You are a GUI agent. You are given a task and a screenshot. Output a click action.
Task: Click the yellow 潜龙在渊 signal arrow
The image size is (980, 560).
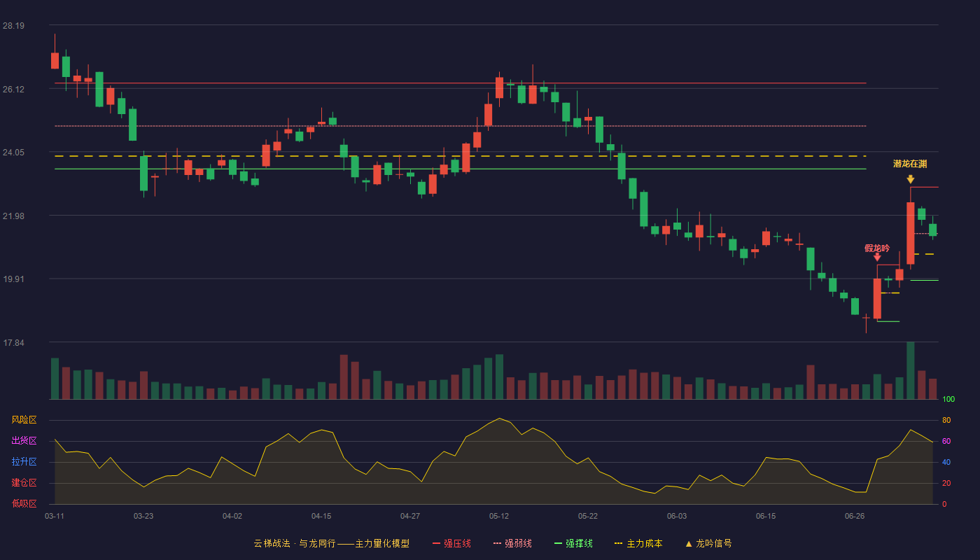tap(910, 179)
